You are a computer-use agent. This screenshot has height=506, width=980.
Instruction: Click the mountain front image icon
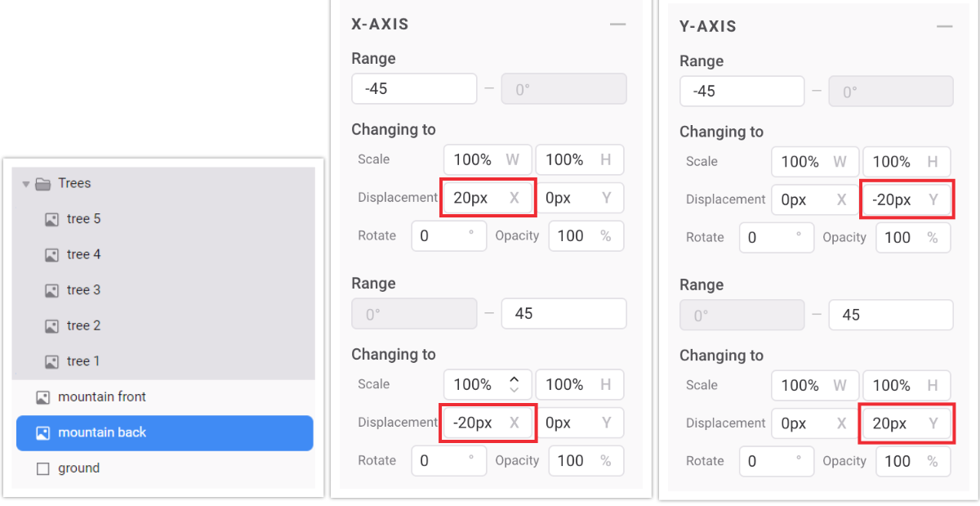43,397
